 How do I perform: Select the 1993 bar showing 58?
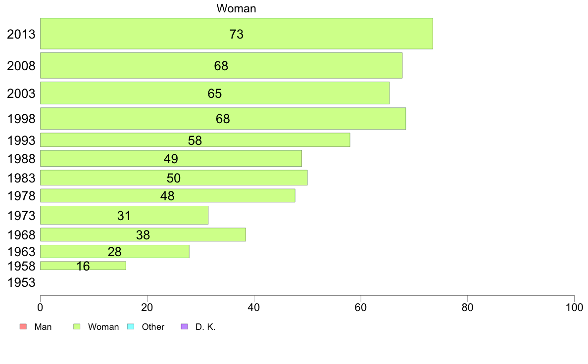tap(195, 140)
